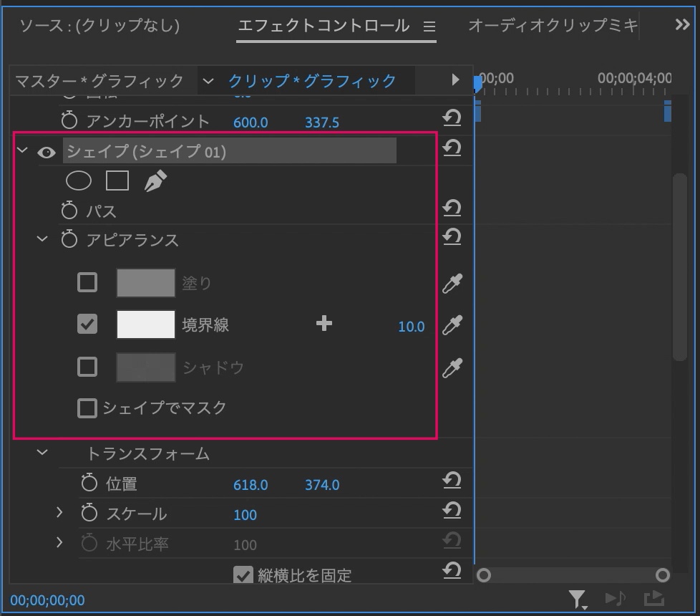
Task: Click the 00;00;00;00 timecode display
Action: click(47, 600)
